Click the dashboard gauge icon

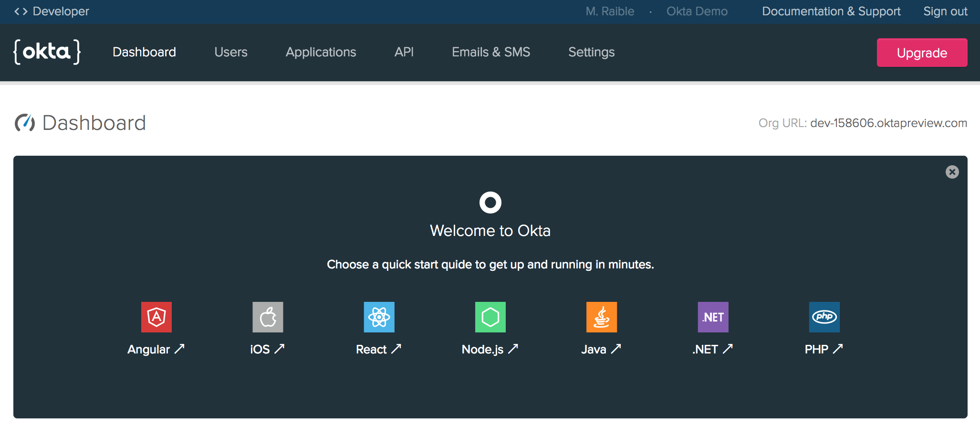[25, 123]
